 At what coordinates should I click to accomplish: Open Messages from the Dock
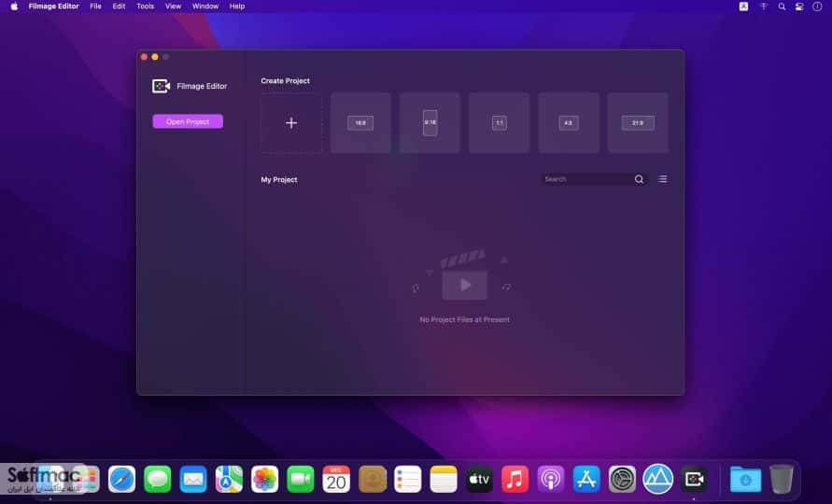click(x=158, y=479)
